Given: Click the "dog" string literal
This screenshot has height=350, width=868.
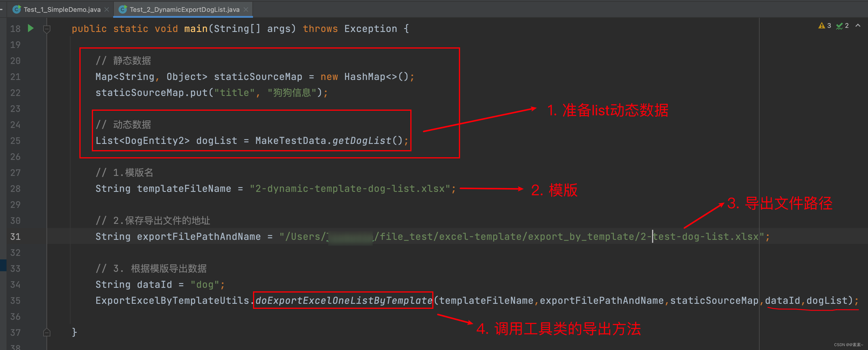Looking at the screenshot, I should tap(205, 285).
